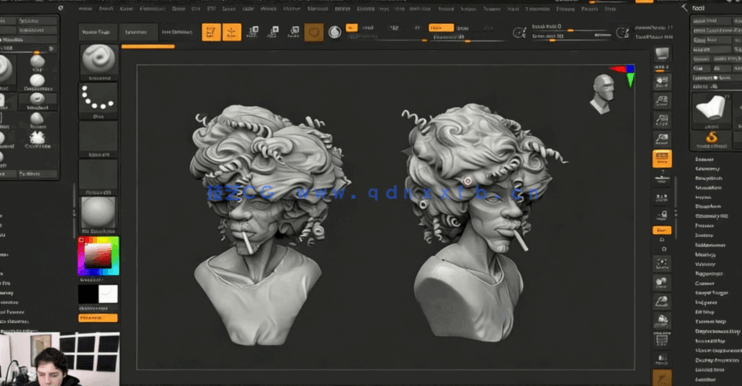Image resolution: width=742 pixels, height=386 pixels.
Task: Toggle the orange Draw mode button
Action: click(231, 32)
